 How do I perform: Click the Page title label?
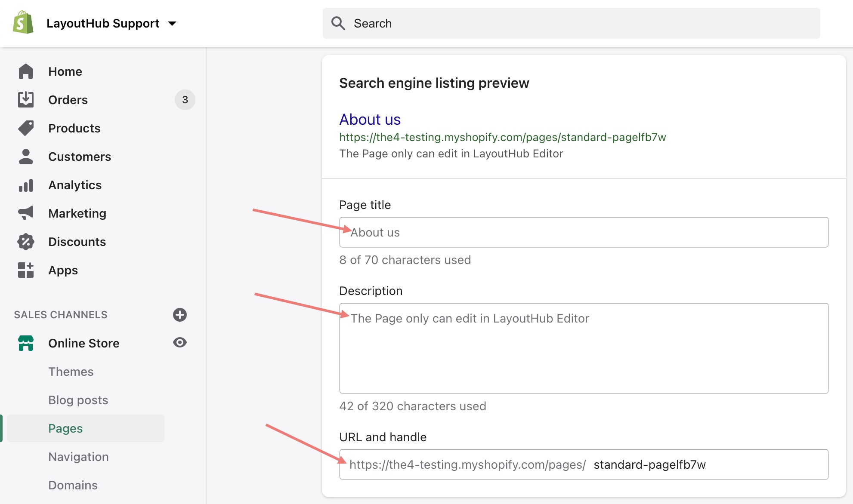[365, 205]
